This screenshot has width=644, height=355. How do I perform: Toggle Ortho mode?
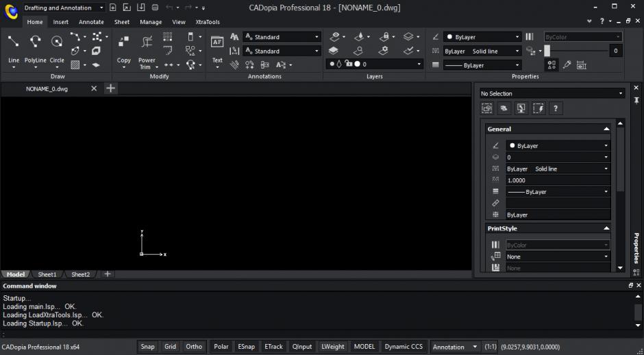pyautogui.click(x=194, y=347)
